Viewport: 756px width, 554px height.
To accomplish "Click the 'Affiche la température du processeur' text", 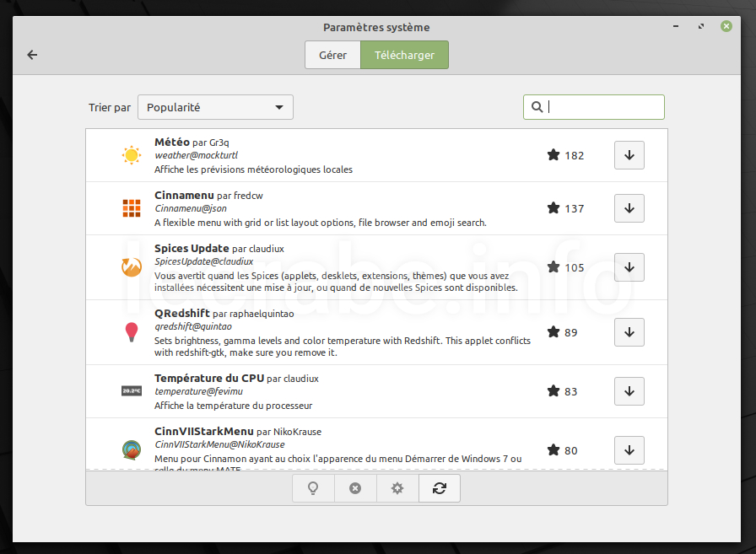I will pyautogui.click(x=234, y=406).
